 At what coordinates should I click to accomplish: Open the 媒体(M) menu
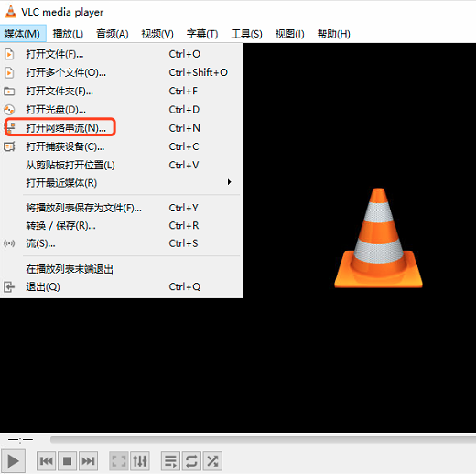pyautogui.click(x=23, y=34)
